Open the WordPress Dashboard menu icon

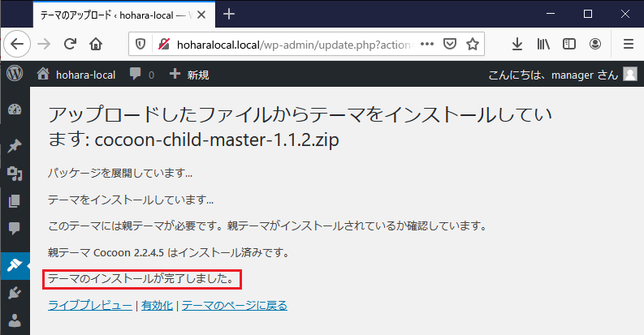14,110
